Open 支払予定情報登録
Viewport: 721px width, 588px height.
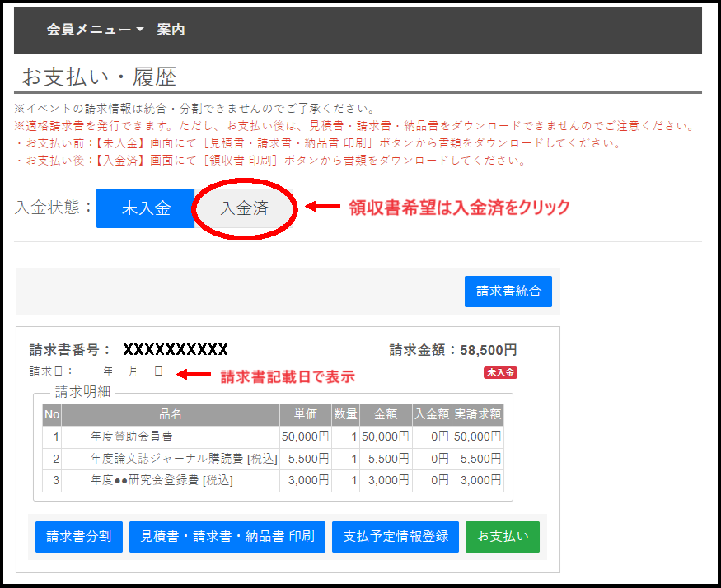pyautogui.click(x=395, y=536)
